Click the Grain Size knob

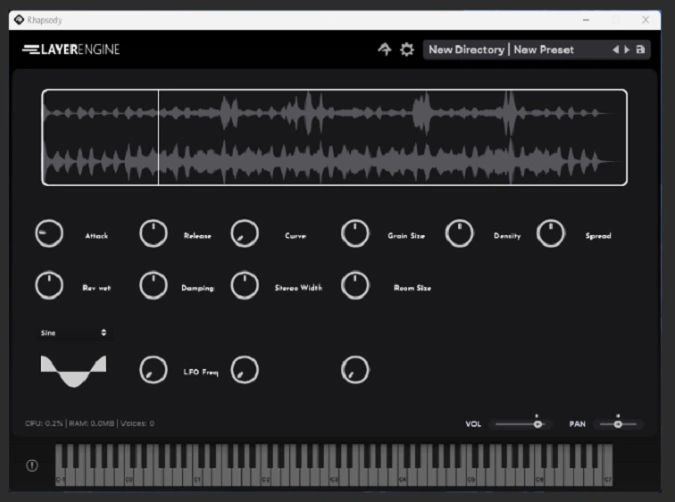[x=355, y=235]
